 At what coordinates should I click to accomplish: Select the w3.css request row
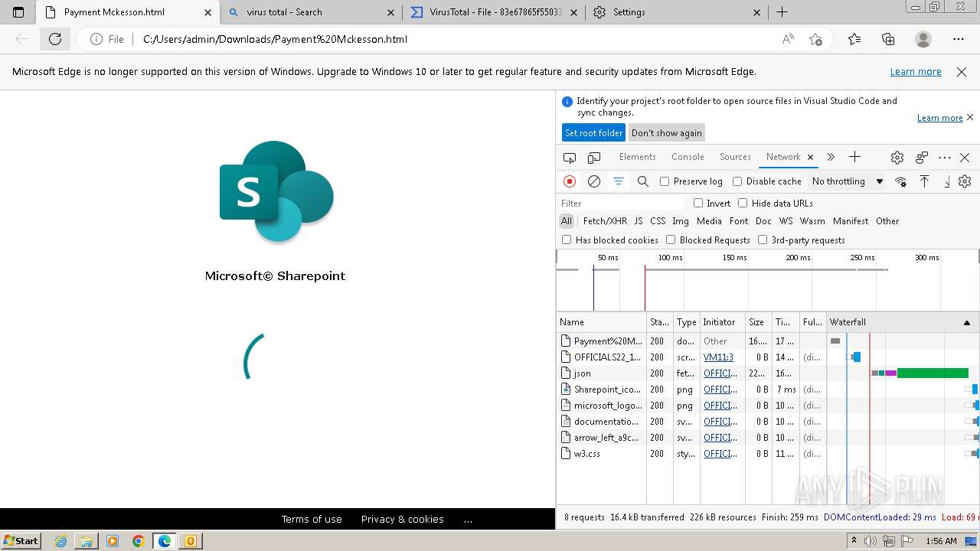click(768, 454)
